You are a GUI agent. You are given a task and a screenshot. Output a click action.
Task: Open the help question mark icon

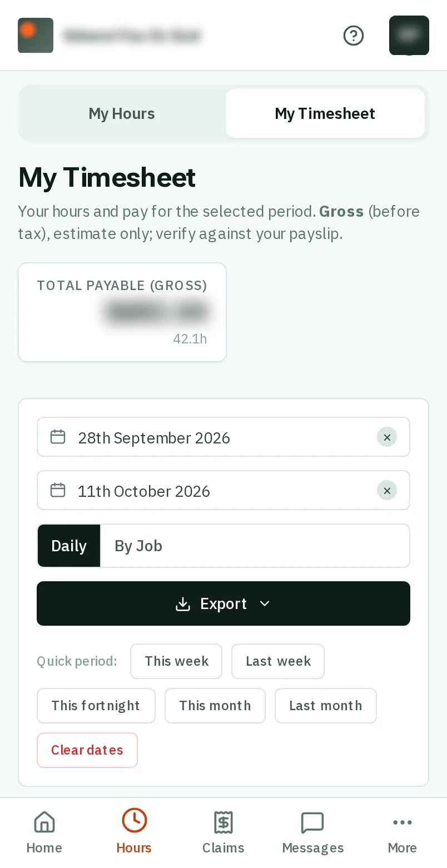(x=354, y=36)
